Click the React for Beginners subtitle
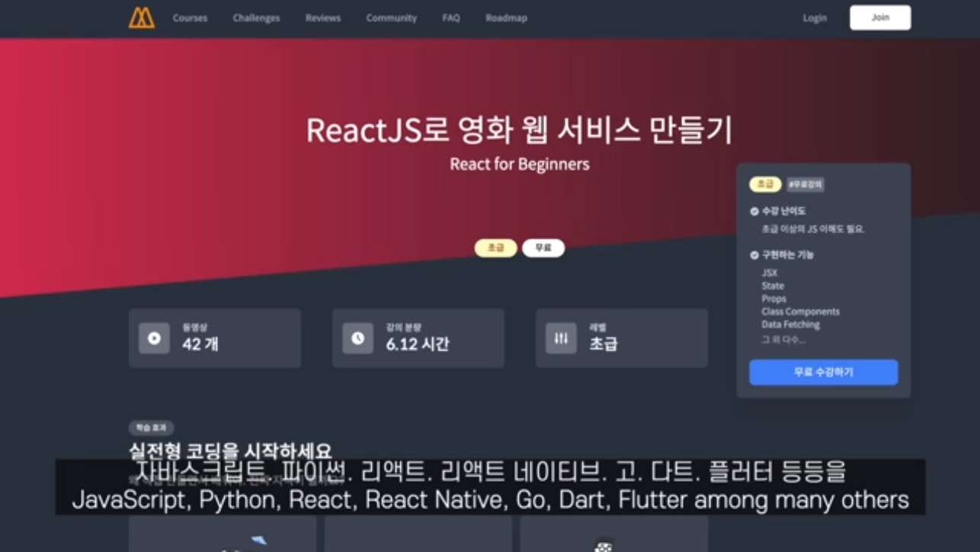 pos(519,164)
